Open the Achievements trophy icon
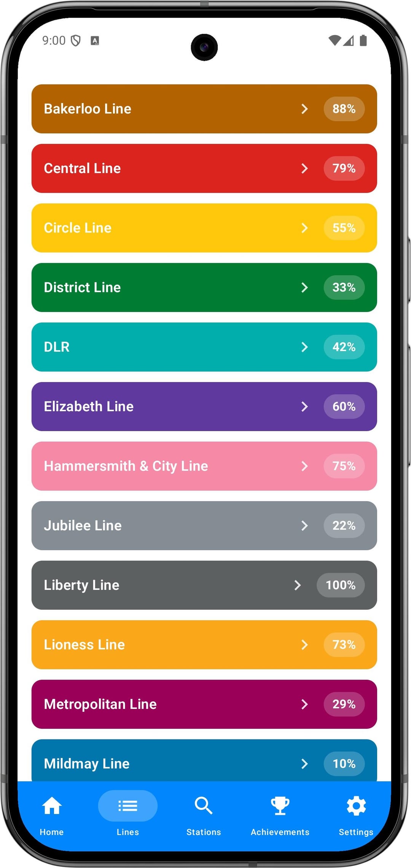This screenshot has height=868, width=411. pyautogui.click(x=280, y=806)
